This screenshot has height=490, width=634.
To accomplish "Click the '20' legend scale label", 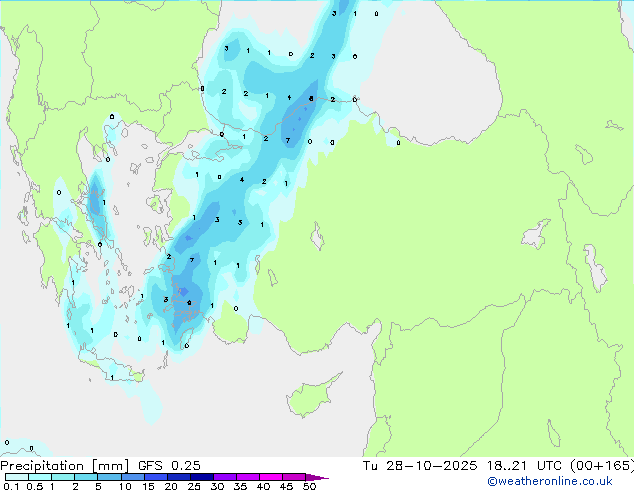I will [x=171, y=486].
